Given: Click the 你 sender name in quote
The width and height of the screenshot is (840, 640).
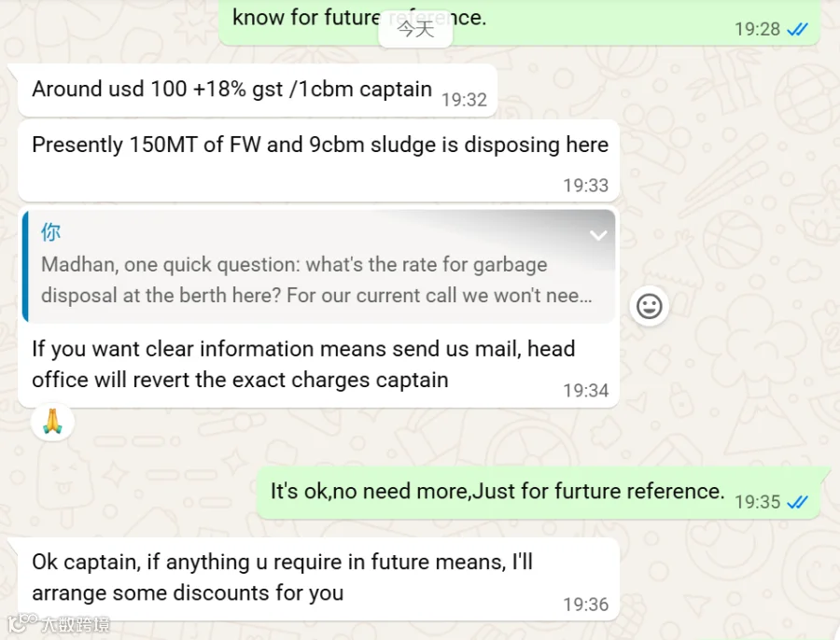Looking at the screenshot, I should 51,232.
